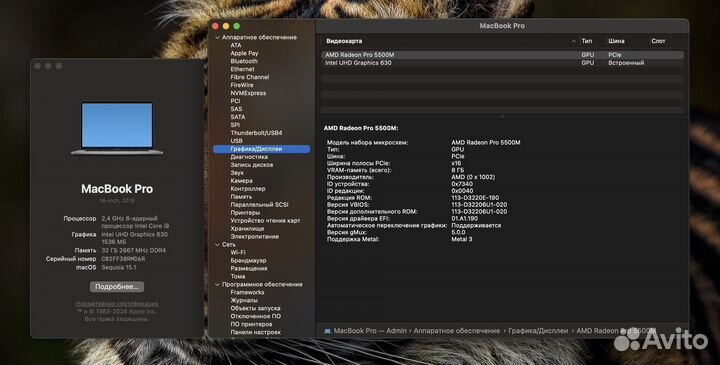
Task: Sort by the Тип column header
Action: 586,41
